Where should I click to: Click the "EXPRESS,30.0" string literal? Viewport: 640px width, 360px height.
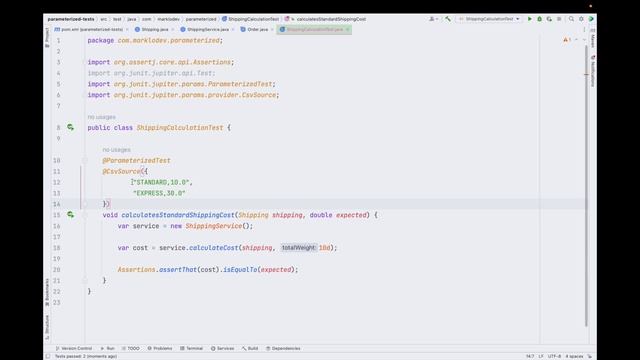[x=159, y=193]
